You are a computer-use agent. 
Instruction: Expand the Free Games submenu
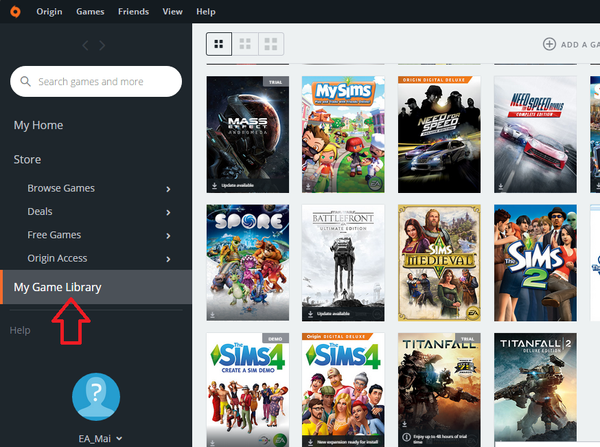click(168, 236)
